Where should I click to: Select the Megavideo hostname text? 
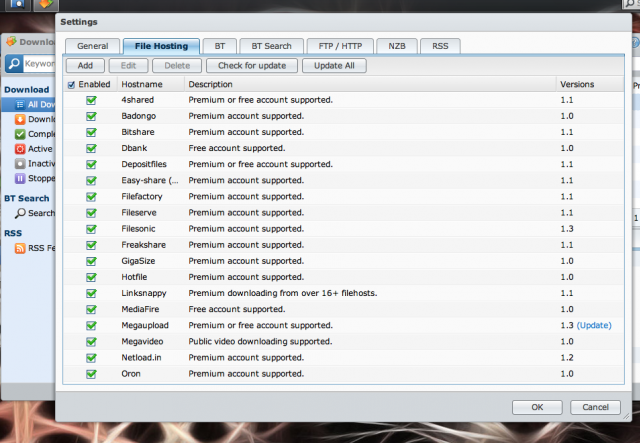(142, 341)
